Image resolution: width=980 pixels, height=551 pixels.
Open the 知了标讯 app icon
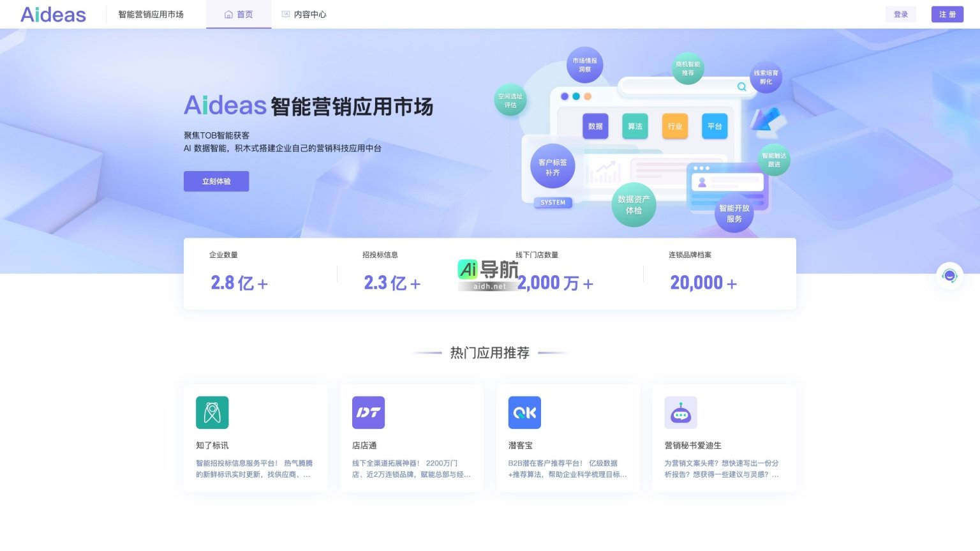coord(212,412)
